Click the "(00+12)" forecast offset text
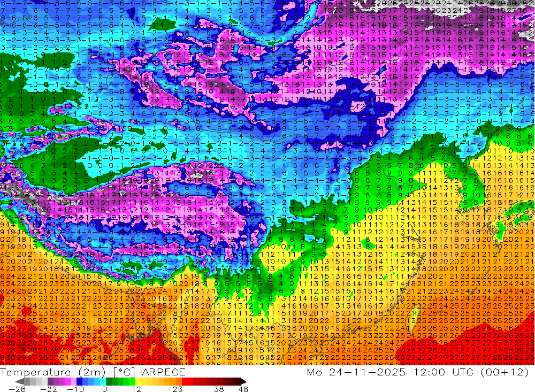Viewport: 535px width, 392px height. point(505,372)
